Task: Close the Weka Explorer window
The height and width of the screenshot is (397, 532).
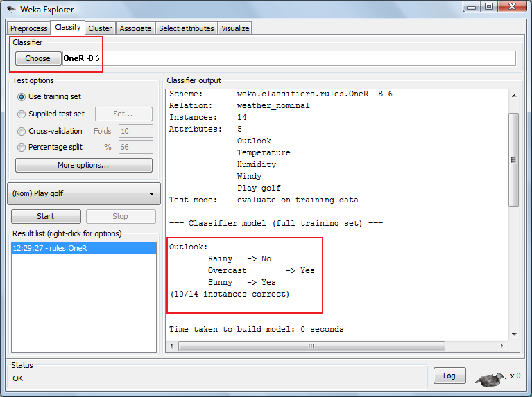Action: [x=512, y=7]
